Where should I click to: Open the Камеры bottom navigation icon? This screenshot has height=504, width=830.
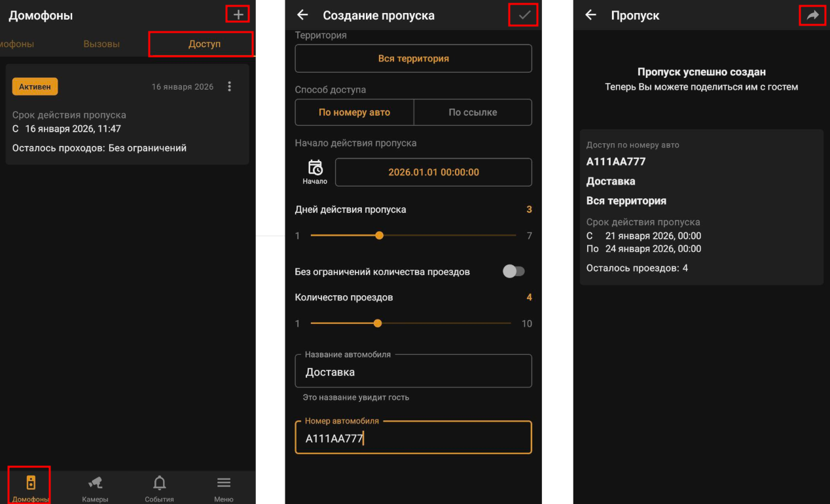[x=96, y=484]
